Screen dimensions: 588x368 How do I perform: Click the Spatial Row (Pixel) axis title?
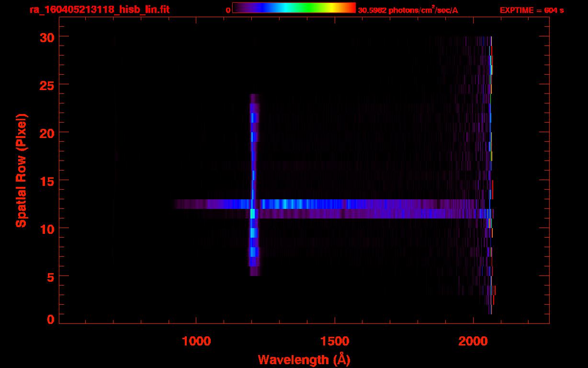tap(21, 171)
